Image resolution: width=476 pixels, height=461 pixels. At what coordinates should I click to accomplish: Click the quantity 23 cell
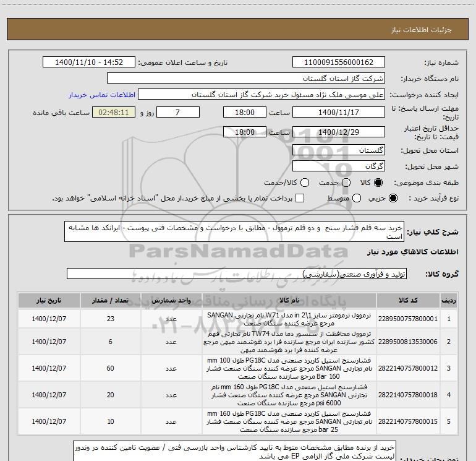click(110, 319)
